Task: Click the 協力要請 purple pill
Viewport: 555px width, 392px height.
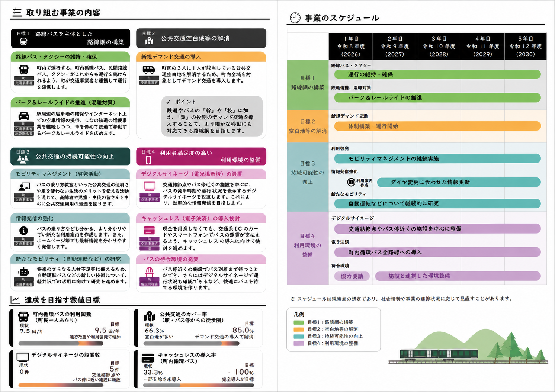Action: click(352, 276)
